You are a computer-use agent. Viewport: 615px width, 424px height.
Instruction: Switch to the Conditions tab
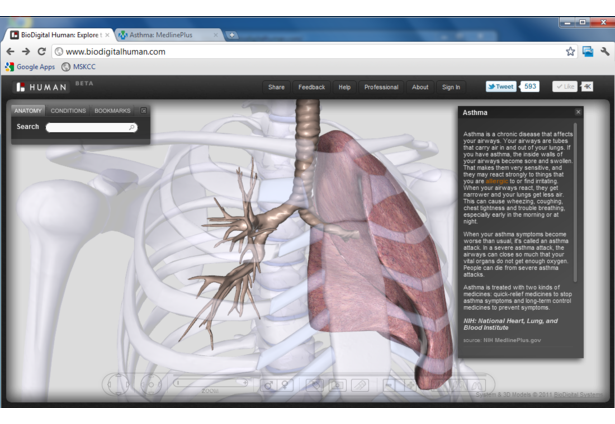pos(68,111)
